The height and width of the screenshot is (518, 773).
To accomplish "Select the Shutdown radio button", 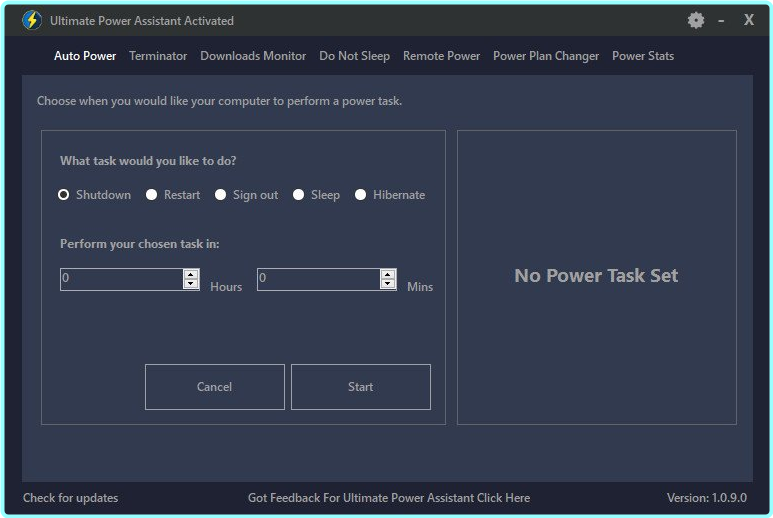I will click(64, 195).
